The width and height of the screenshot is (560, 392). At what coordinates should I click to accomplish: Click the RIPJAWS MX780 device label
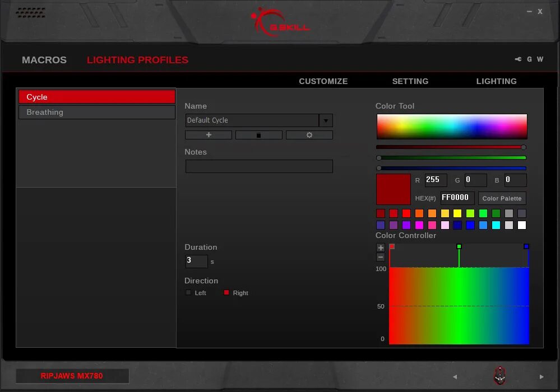pos(72,376)
